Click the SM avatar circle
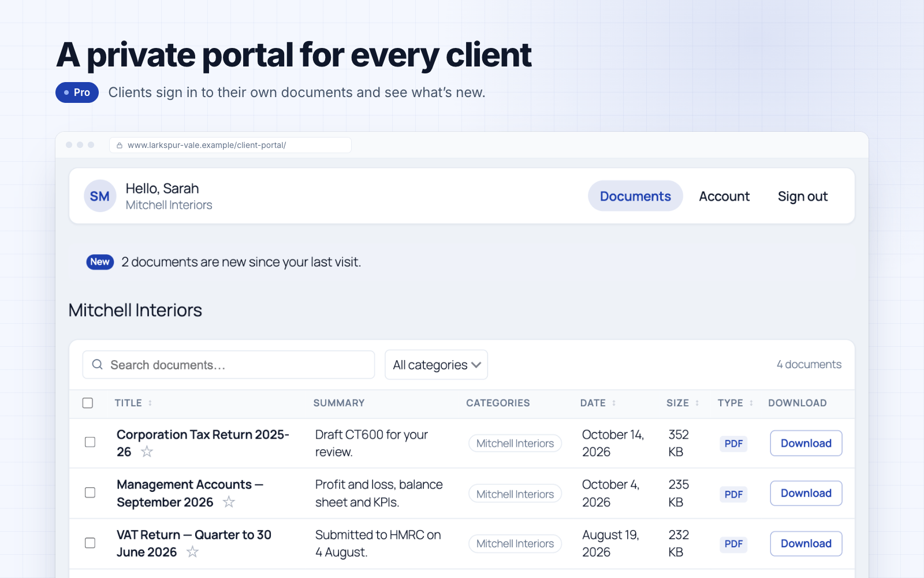The width and height of the screenshot is (924, 578). pos(100,196)
